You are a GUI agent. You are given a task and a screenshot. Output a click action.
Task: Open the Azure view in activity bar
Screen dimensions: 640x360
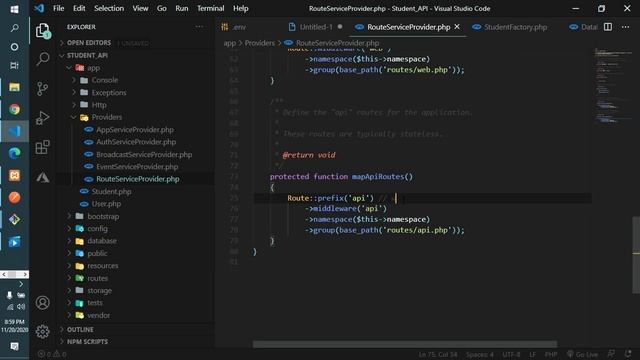point(42,177)
